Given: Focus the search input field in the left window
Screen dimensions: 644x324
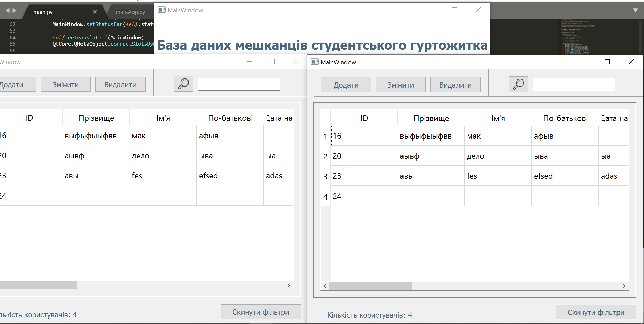Looking at the screenshot, I should click(x=238, y=84).
